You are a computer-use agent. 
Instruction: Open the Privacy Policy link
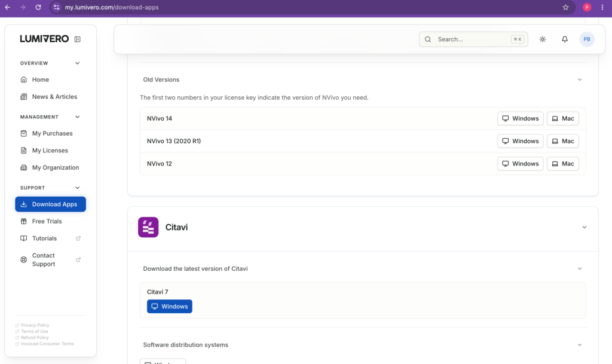pos(35,325)
